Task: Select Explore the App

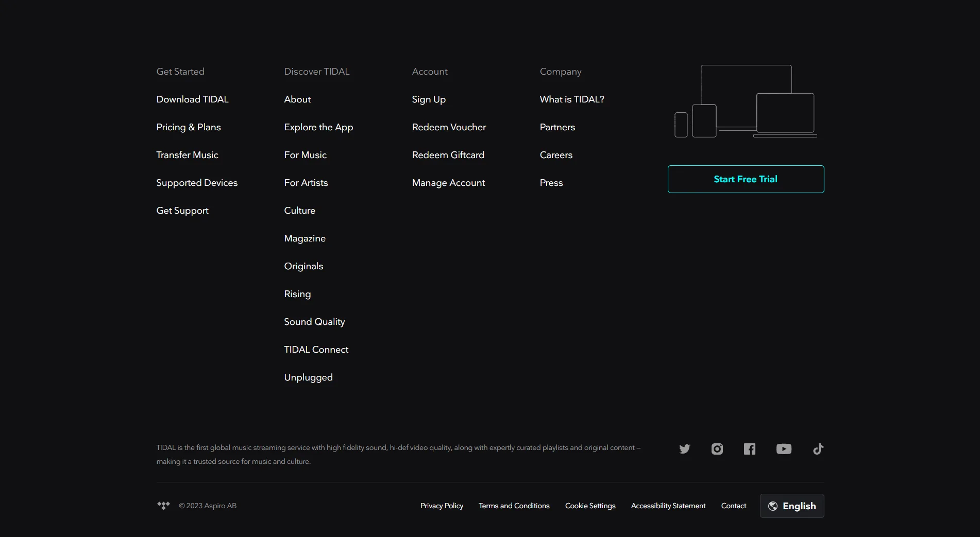Action: pyautogui.click(x=318, y=127)
